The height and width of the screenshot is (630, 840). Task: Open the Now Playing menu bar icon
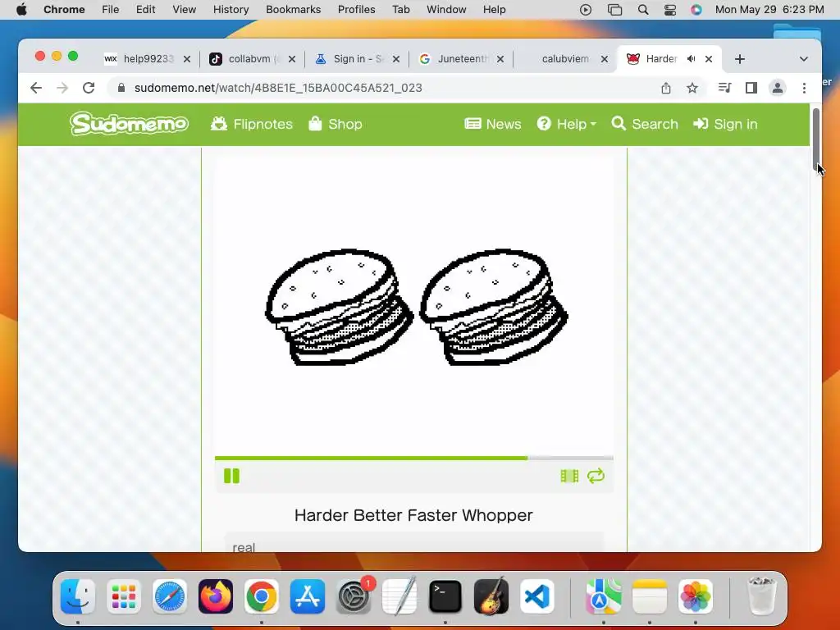point(586,10)
